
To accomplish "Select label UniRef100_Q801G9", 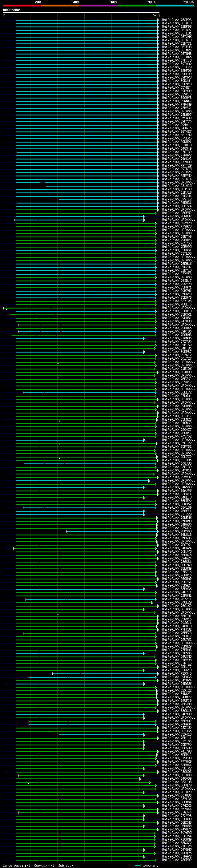I will [x=177, y=508].
